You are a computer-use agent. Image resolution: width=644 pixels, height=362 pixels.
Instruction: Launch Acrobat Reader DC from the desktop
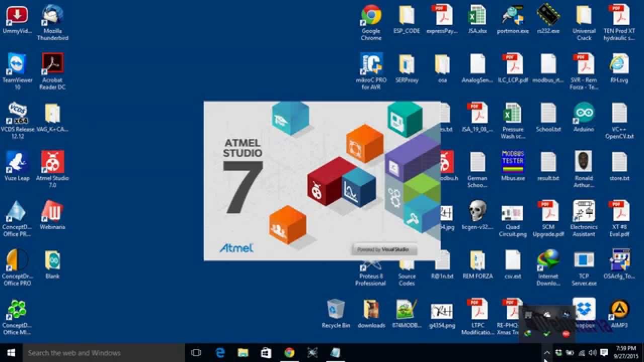(x=52, y=71)
